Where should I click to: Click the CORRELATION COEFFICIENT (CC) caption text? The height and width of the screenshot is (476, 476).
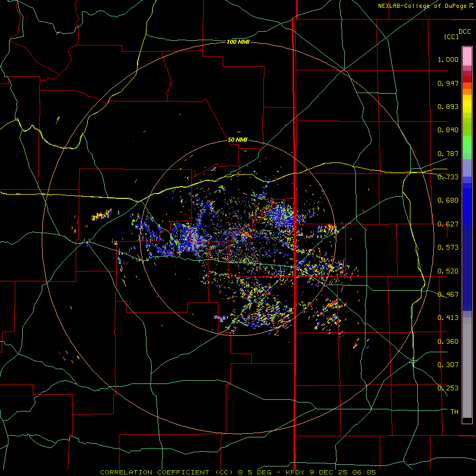pos(167,472)
